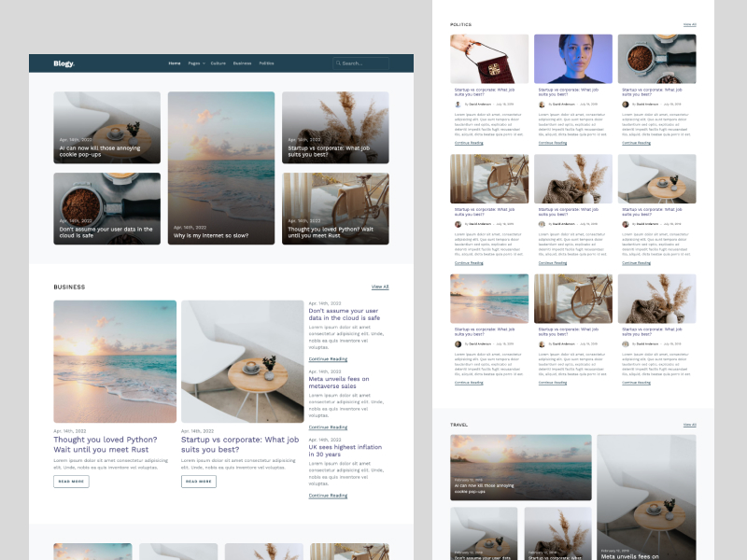Open 'UK sees highest inflation in 30 years'

[x=345, y=451]
